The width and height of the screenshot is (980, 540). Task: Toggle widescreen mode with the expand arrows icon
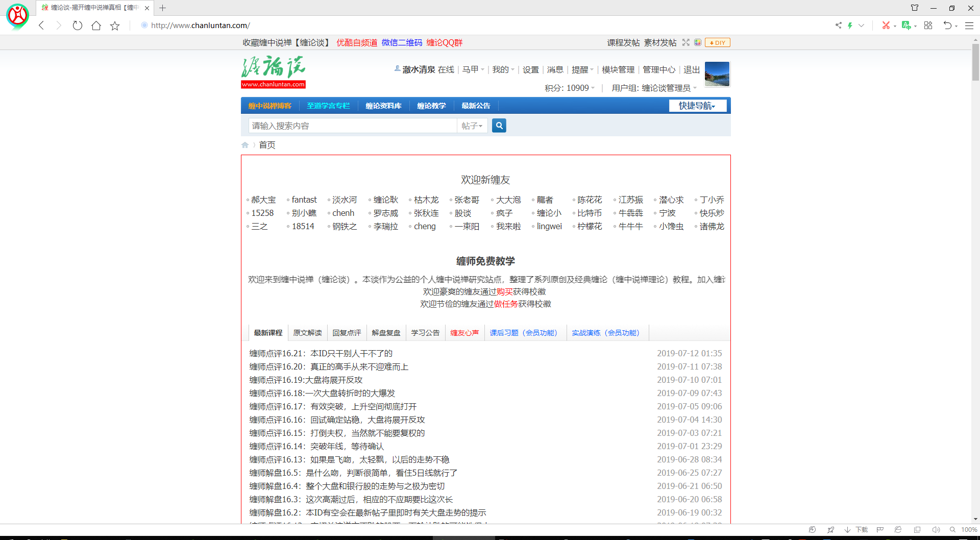(x=686, y=42)
